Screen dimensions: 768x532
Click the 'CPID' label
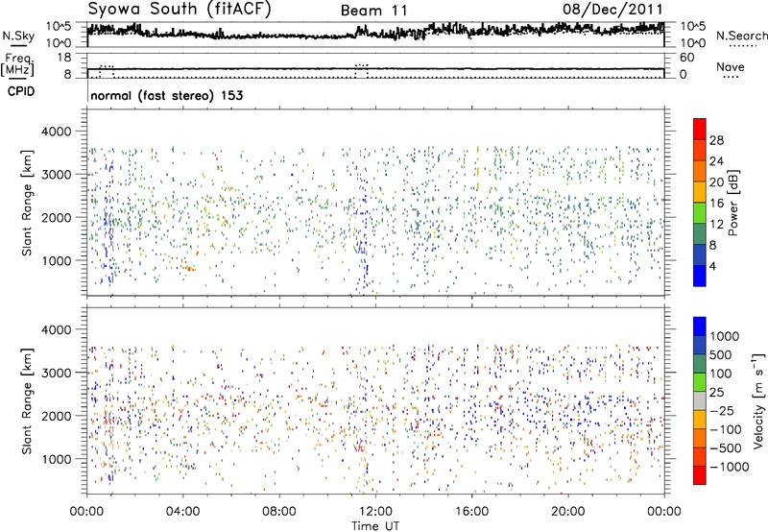[x=21, y=91]
